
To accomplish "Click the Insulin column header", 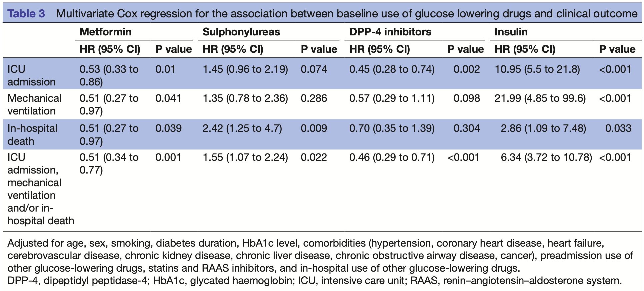I will pos(511,32).
